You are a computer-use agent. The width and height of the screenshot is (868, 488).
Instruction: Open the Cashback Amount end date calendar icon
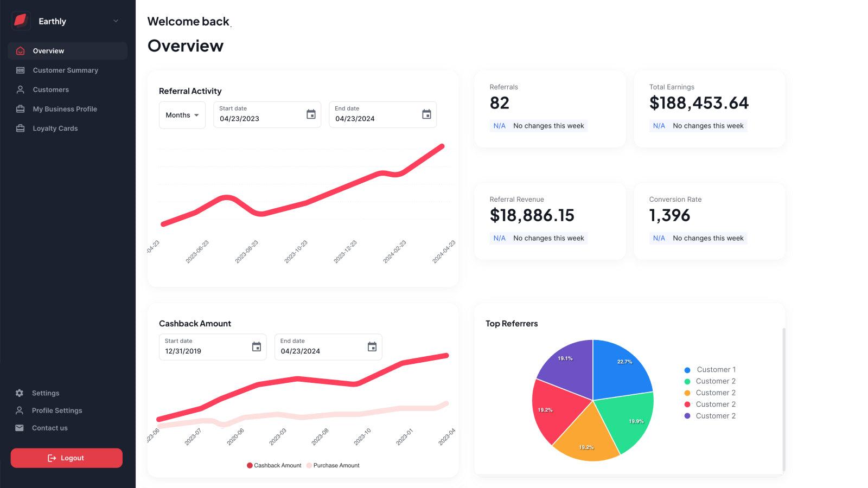[372, 346]
